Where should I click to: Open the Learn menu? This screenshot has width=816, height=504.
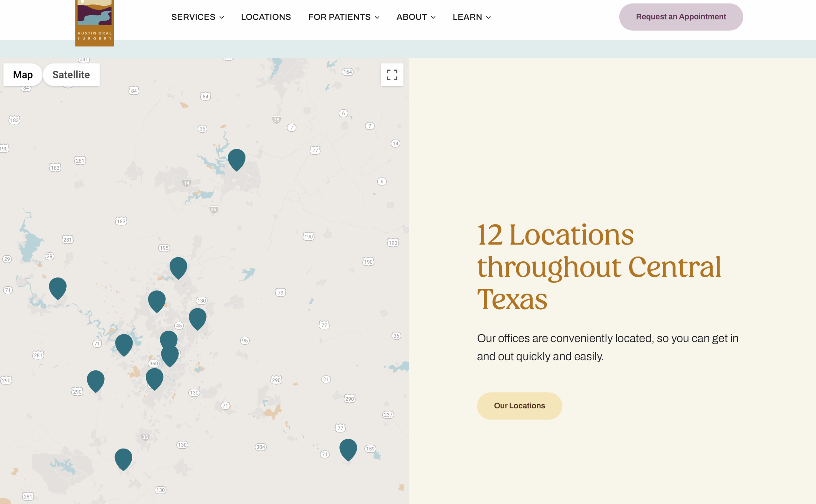click(x=471, y=17)
